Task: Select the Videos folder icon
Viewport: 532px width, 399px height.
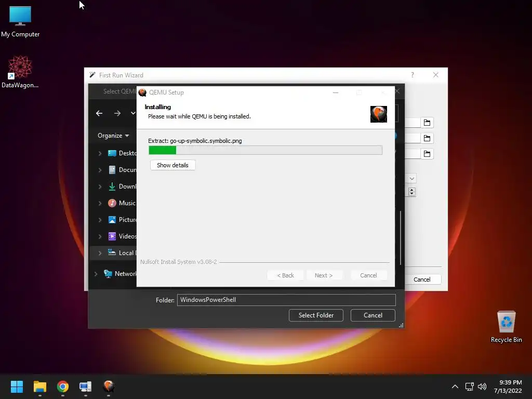Action: pos(112,236)
